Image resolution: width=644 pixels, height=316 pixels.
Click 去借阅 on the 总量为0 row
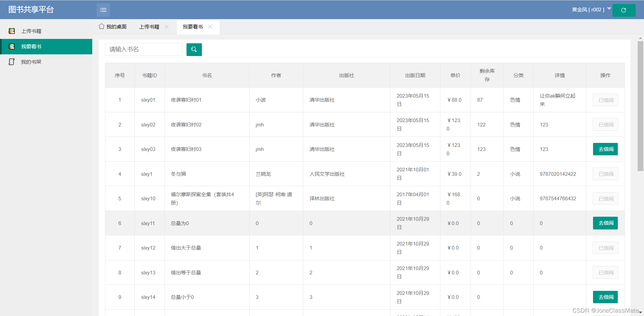pyautogui.click(x=605, y=223)
